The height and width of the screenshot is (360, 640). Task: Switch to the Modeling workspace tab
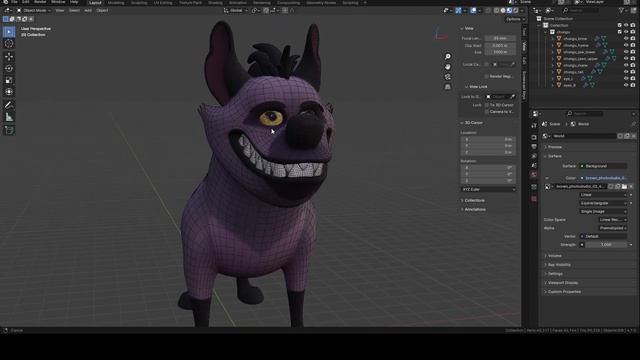pyautogui.click(x=116, y=3)
